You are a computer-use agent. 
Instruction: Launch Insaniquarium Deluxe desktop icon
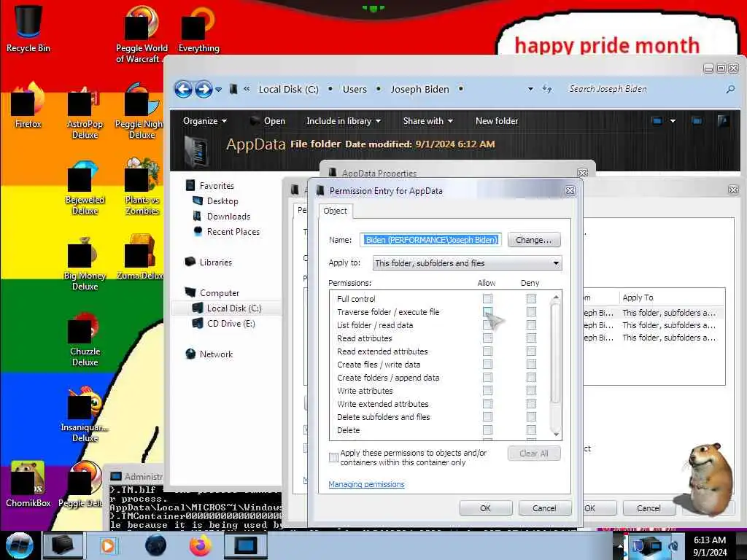pos(85,414)
